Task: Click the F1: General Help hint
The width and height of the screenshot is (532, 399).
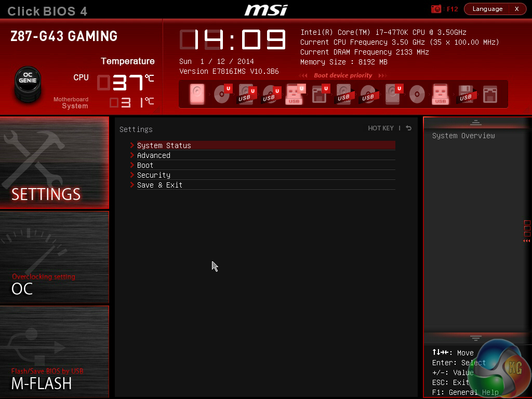Action: (465, 392)
